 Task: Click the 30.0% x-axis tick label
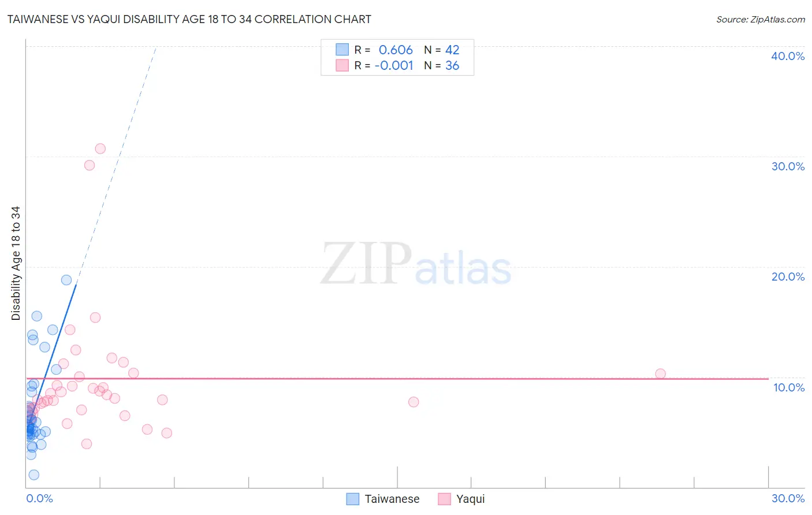coord(788,498)
